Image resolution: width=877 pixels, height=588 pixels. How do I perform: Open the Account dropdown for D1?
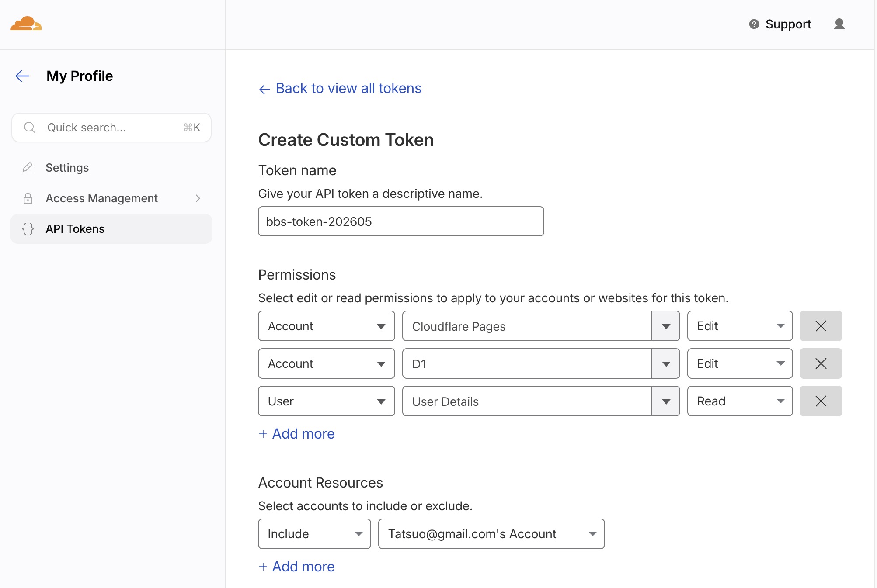tap(327, 363)
